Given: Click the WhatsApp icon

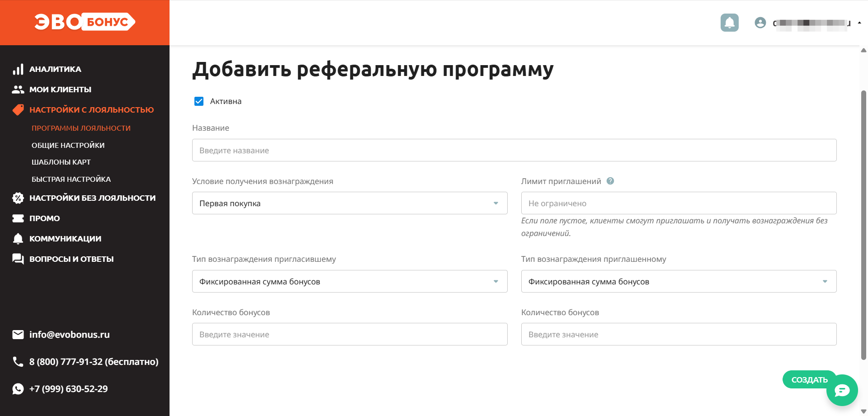Looking at the screenshot, I should (x=18, y=389).
